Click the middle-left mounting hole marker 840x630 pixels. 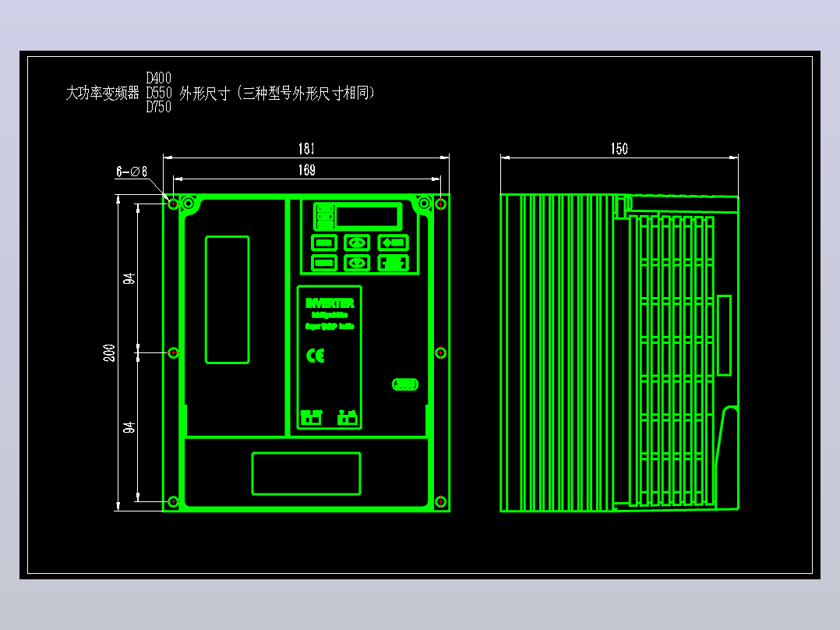pyautogui.click(x=174, y=352)
